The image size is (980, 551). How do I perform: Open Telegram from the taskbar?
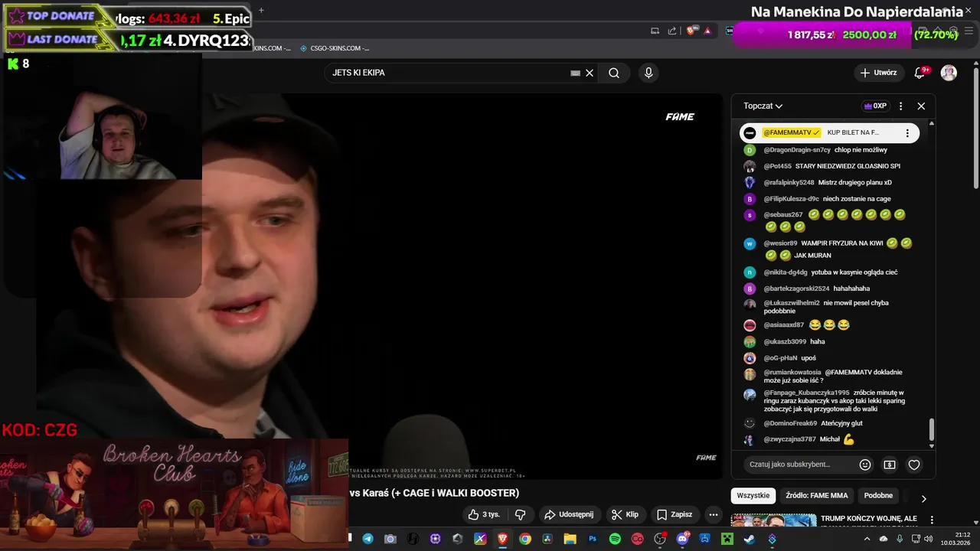point(367,539)
